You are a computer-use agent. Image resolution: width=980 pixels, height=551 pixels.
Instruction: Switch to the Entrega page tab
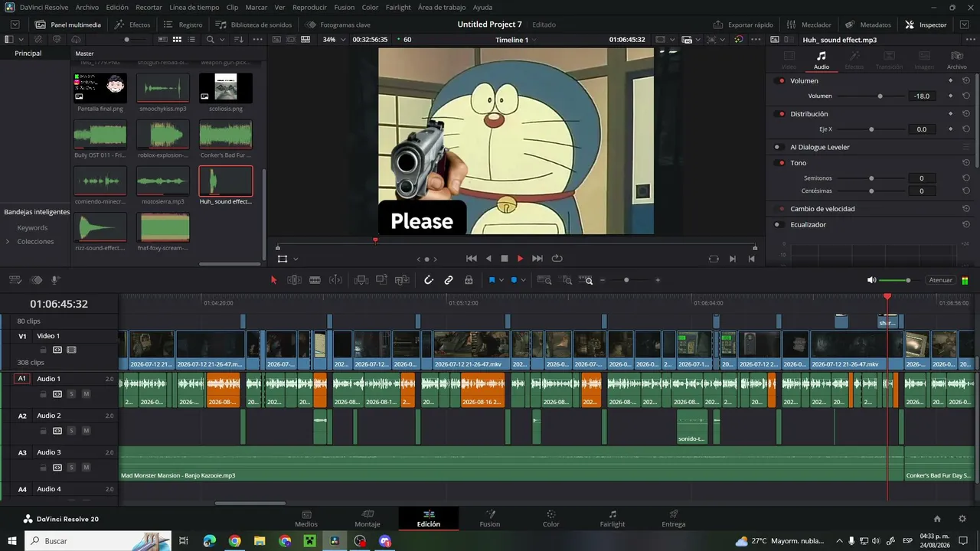click(674, 518)
